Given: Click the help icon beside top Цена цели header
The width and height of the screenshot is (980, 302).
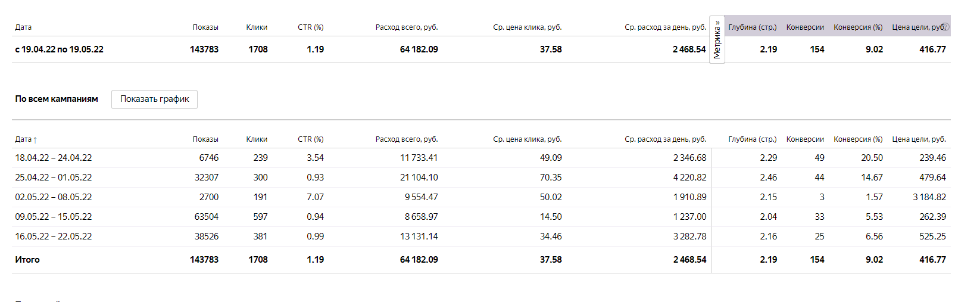Looking at the screenshot, I should pyautogui.click(x=945, y=27).
